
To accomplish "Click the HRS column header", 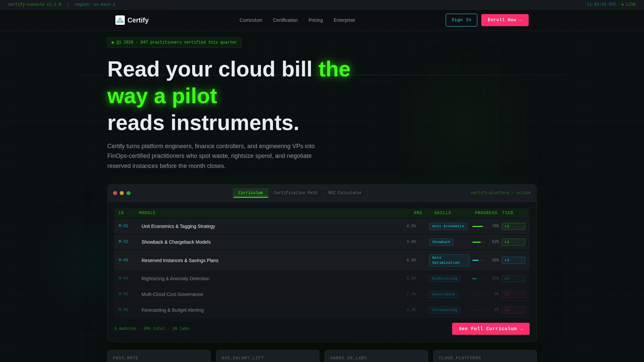I will (x=418, y=213).
